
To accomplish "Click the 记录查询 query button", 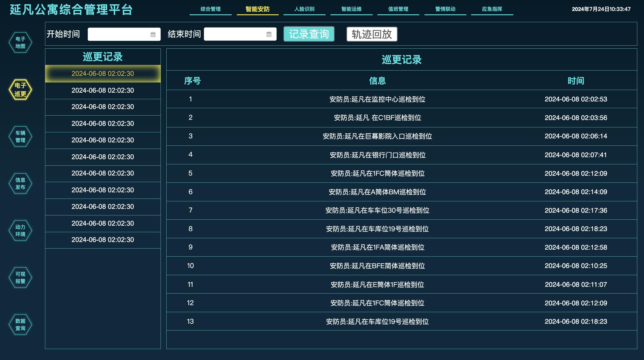I will pos(309,34).
